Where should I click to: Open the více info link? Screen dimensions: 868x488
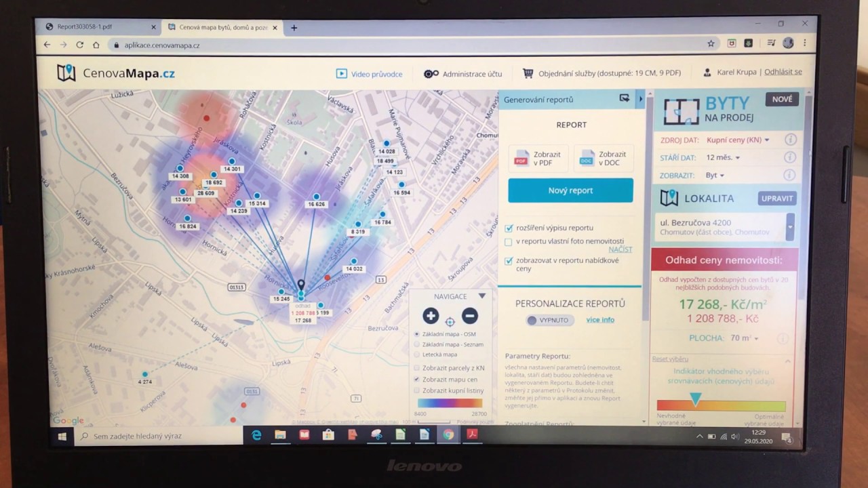click(600, 320)
